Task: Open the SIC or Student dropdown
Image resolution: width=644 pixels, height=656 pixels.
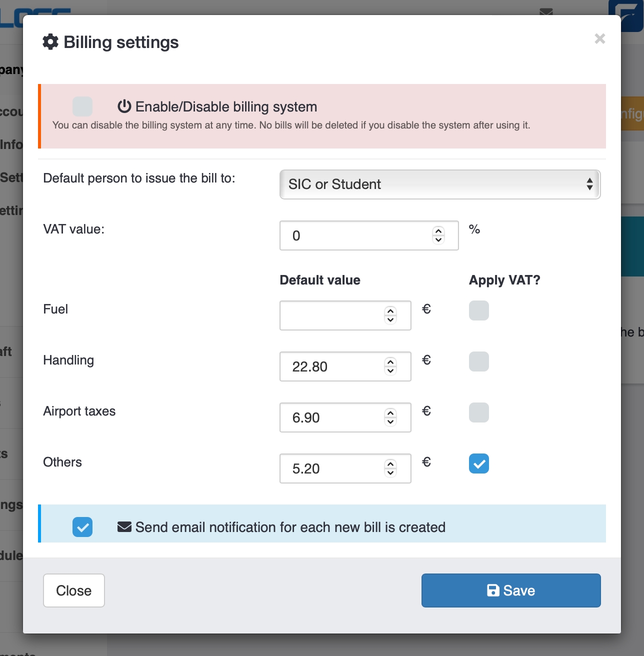Action: coord(439,184)
